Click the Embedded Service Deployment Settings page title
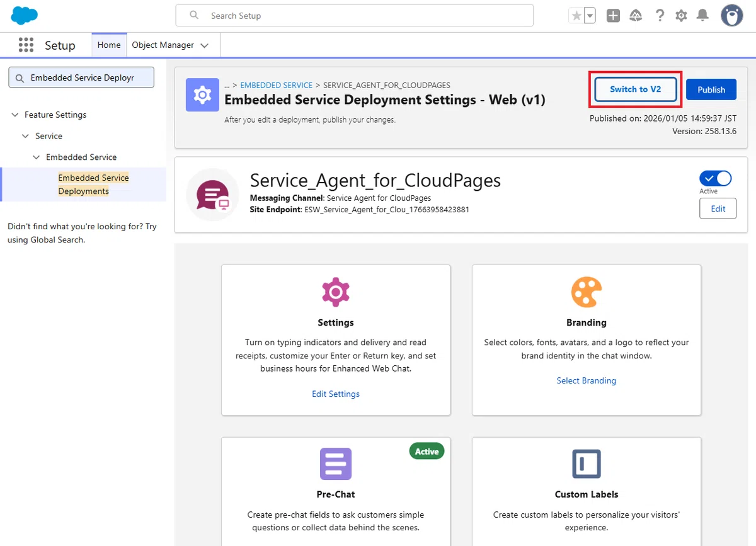The height and width of the screenshot is (546, 756). coord(385,100)
